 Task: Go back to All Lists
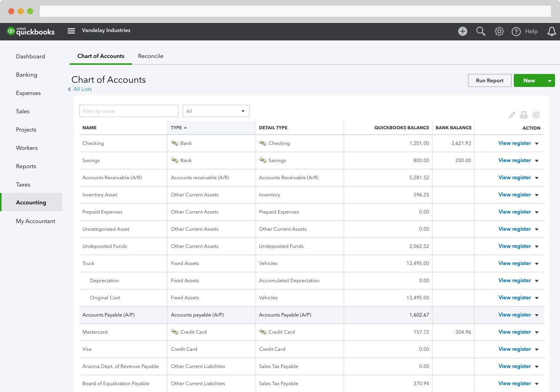click(x=82, y=89)
